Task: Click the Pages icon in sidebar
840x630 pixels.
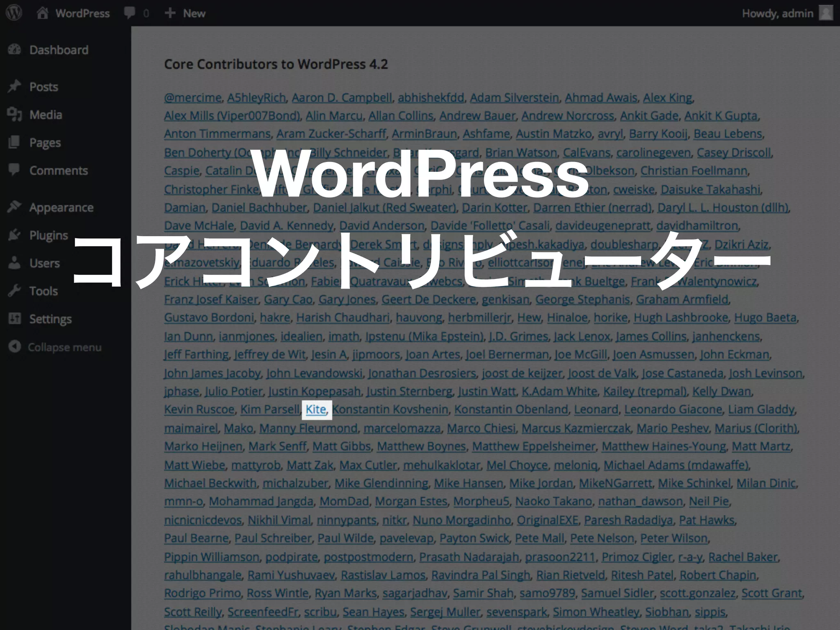Action: 14,142
